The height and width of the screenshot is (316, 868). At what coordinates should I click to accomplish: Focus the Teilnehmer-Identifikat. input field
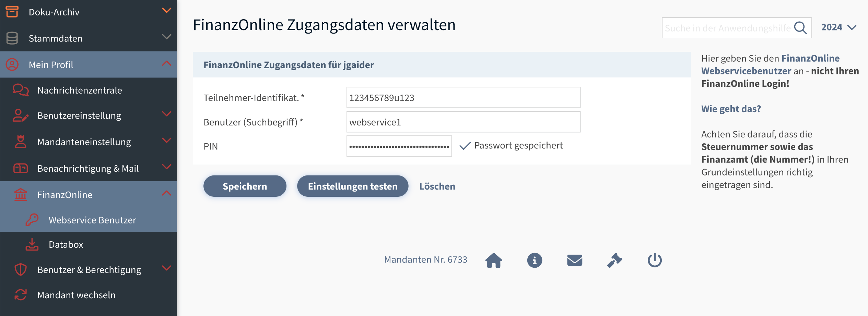coord(463,98)
